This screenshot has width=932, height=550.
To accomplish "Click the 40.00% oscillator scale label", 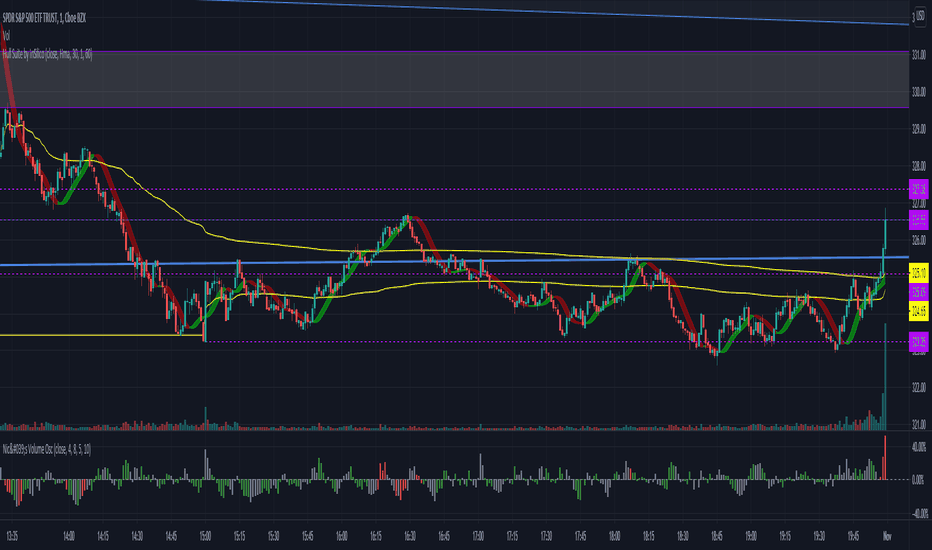I will (x=919, y=447).
